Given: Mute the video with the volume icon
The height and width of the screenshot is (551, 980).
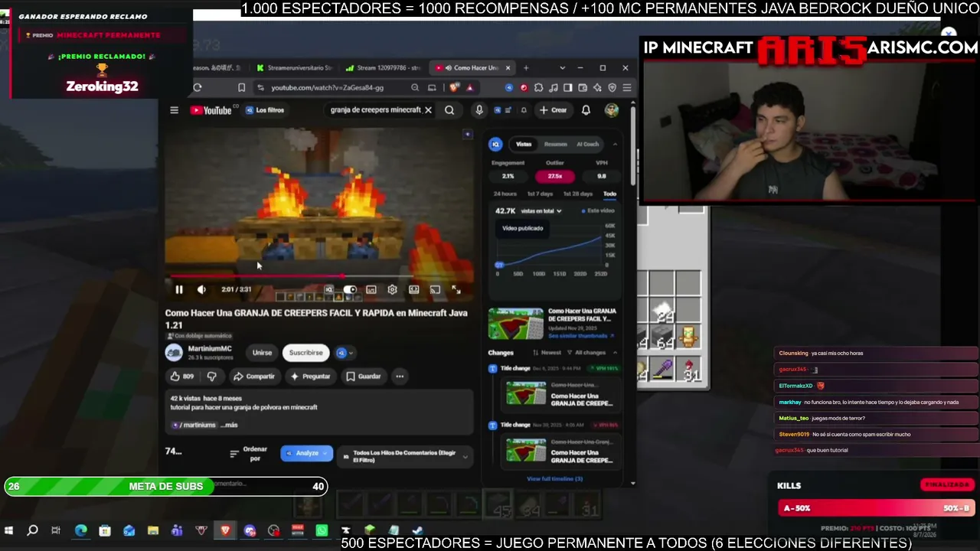Looking at the screenshot, I should [x=201, y=289].
